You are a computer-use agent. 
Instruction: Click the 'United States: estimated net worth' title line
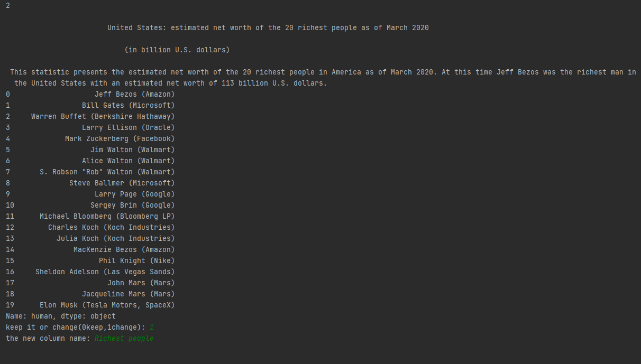(268, 27)
